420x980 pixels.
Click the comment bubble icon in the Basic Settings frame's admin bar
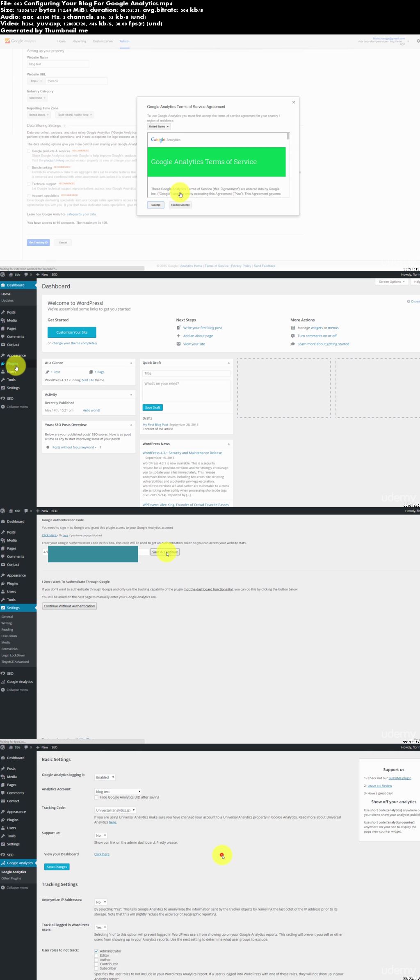[26, 747]
